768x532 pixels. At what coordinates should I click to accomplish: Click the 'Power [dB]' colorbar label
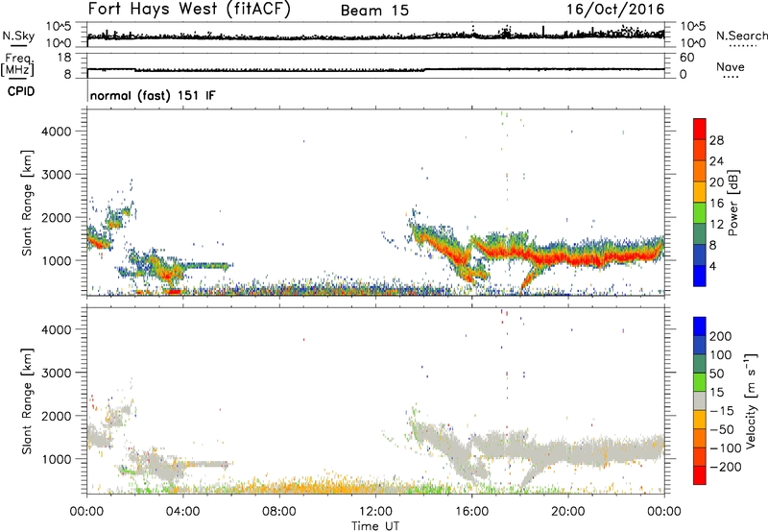tap(732, 203)
